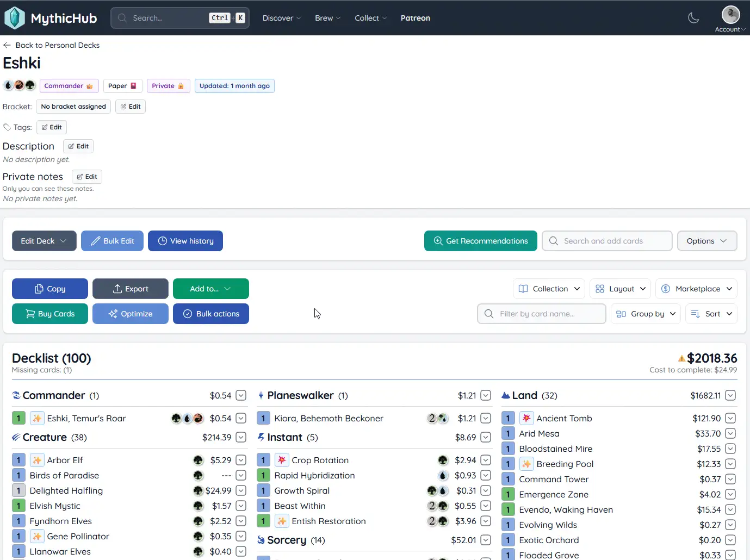This screenshot has height=560, width=750.
Task: Click the foil star icon beside Arbor Elf
Action: tap(37, 460)
